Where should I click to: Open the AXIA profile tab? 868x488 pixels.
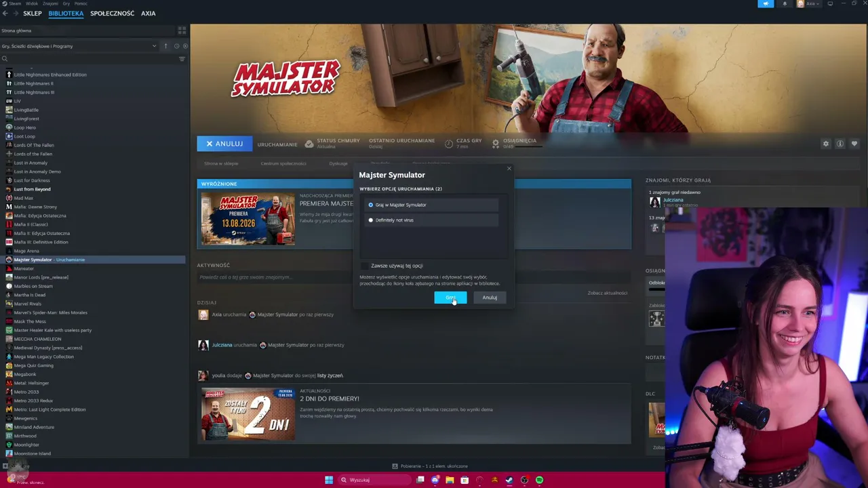click(x=148, y=14)
